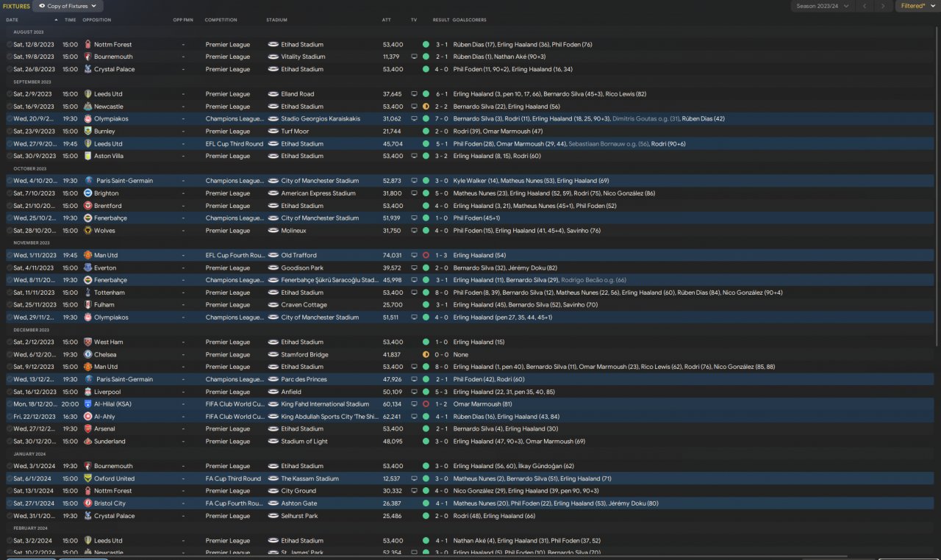Open the Copy of Fixtures view dropdown
Image resolution: width=941 pixels, height=560 pixels.
tap(68, 6)
